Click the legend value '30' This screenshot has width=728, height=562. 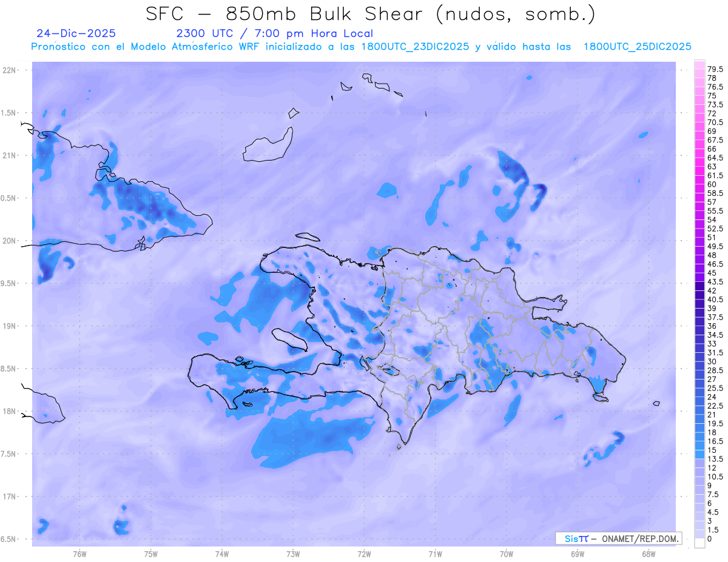tap(712, 362)
